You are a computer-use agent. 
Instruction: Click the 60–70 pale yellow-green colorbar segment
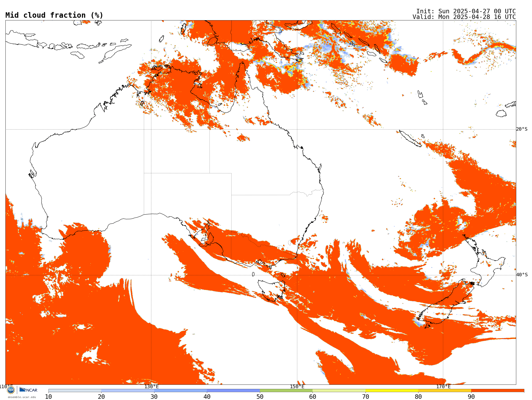(339, 391)
